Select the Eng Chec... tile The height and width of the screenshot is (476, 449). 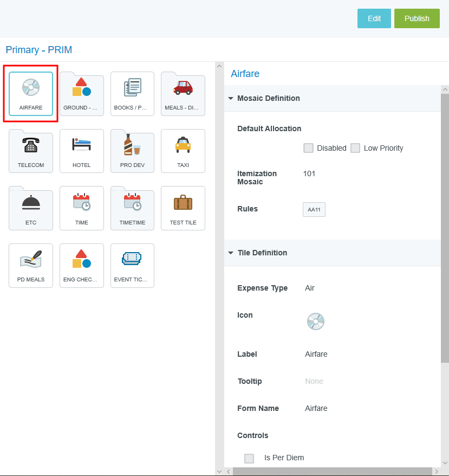[82, 266]
